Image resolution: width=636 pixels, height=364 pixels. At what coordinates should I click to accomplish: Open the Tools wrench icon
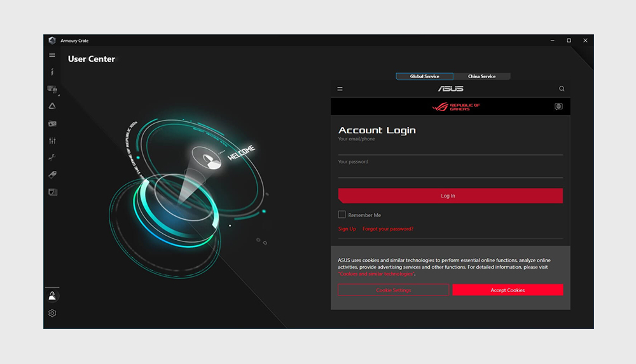52,158
